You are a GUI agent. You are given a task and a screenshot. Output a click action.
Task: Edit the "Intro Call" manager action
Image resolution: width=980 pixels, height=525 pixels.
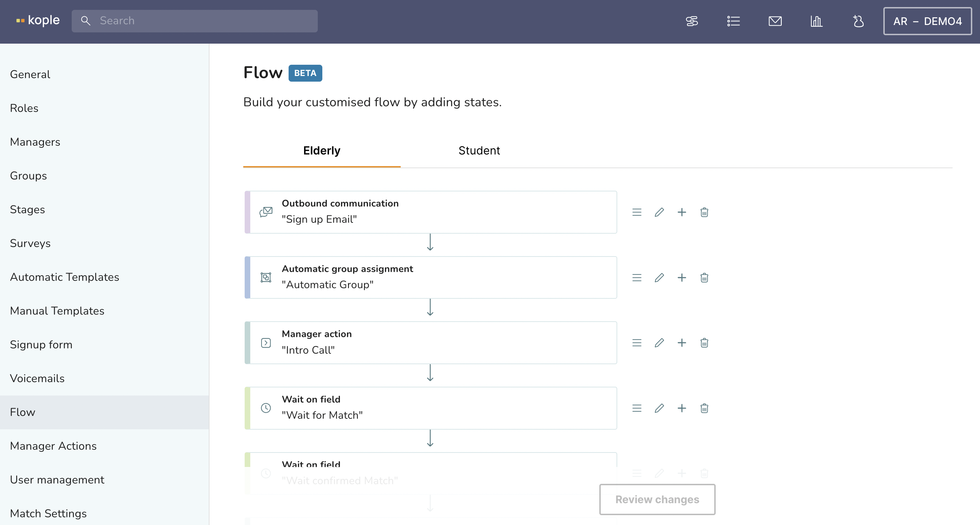point(659,343)
